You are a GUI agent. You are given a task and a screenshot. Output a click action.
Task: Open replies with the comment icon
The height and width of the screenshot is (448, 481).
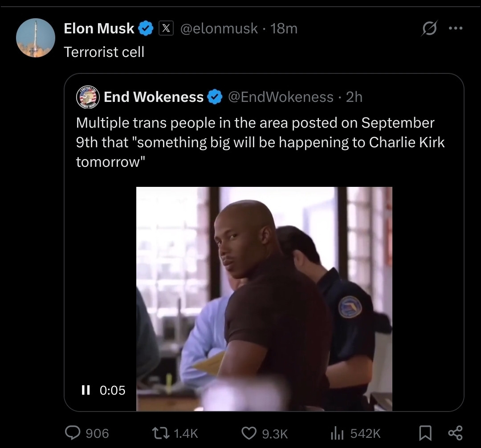[72, 432]
